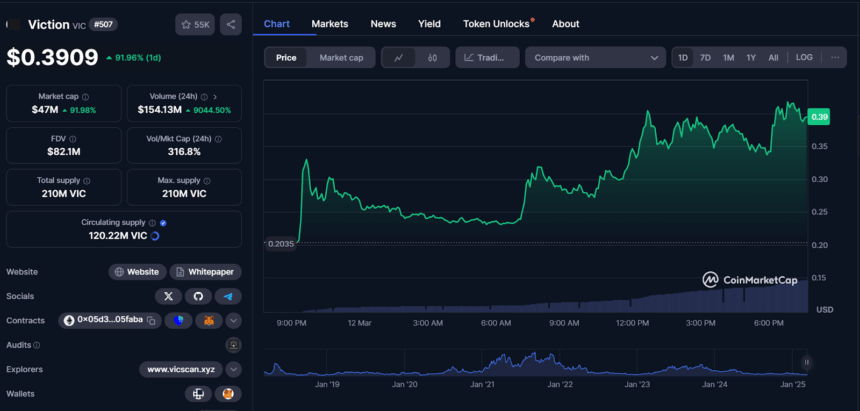This screenshot has width=860, height=411.
Task: Open the Yield tab
Action: (429, 24)
